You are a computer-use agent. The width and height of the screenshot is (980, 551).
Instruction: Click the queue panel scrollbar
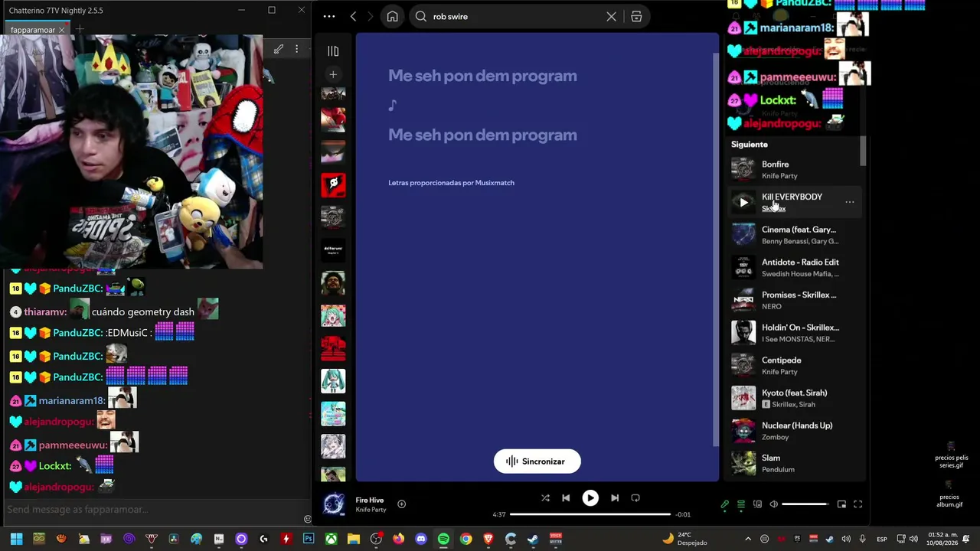pos(863,152)
